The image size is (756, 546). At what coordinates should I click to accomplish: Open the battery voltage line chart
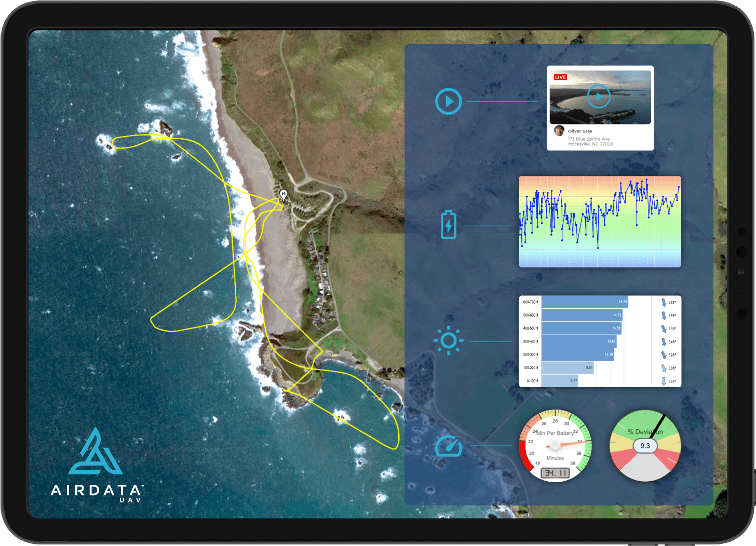pyautogui.click(x=600, y=222)
